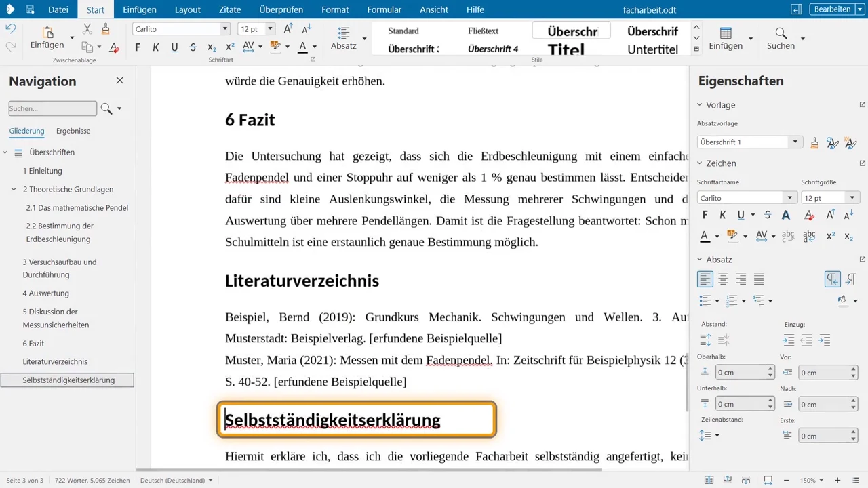
Task: Click the save document icon in the title bar
Action: (30, 9)
